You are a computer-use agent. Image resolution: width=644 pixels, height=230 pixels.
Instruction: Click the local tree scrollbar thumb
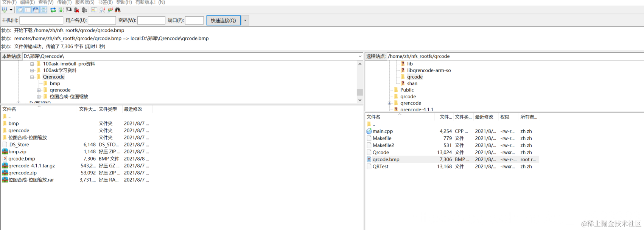click(x=360, y=92)
